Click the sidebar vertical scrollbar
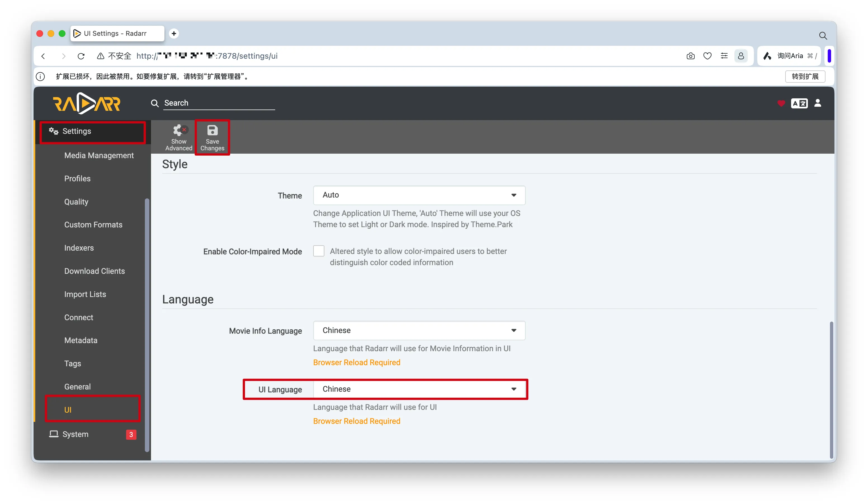Image resolution: width=868 pixels, height=504 pixels. click(147, 325)
